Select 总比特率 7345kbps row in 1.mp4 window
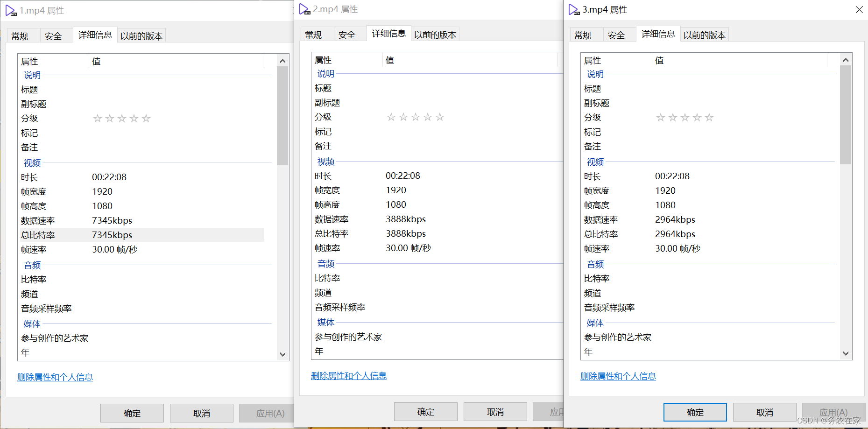 pyautogui.click(x=141, y=235)
